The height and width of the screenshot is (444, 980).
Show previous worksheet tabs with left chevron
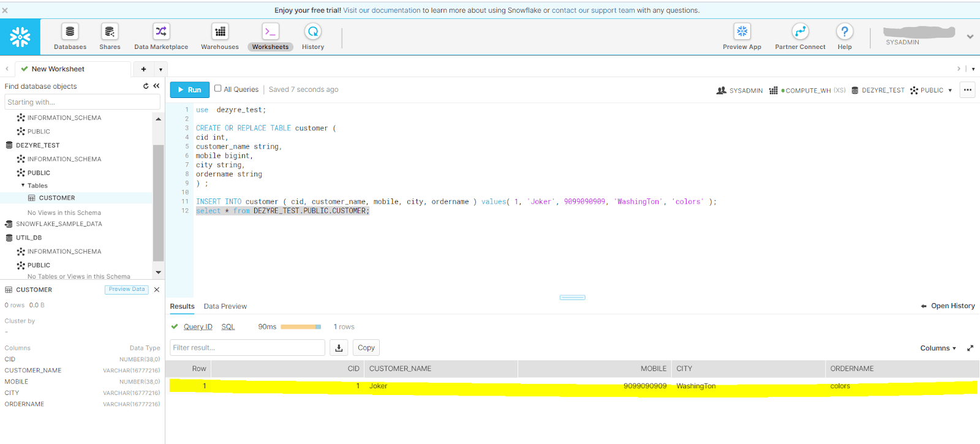coord(7,69)
